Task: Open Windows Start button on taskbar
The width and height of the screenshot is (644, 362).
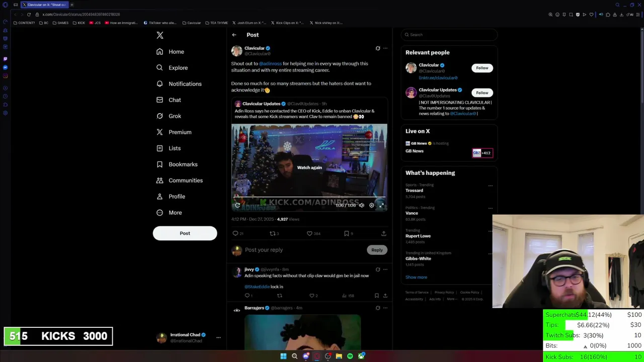Action: coord(283,356)
